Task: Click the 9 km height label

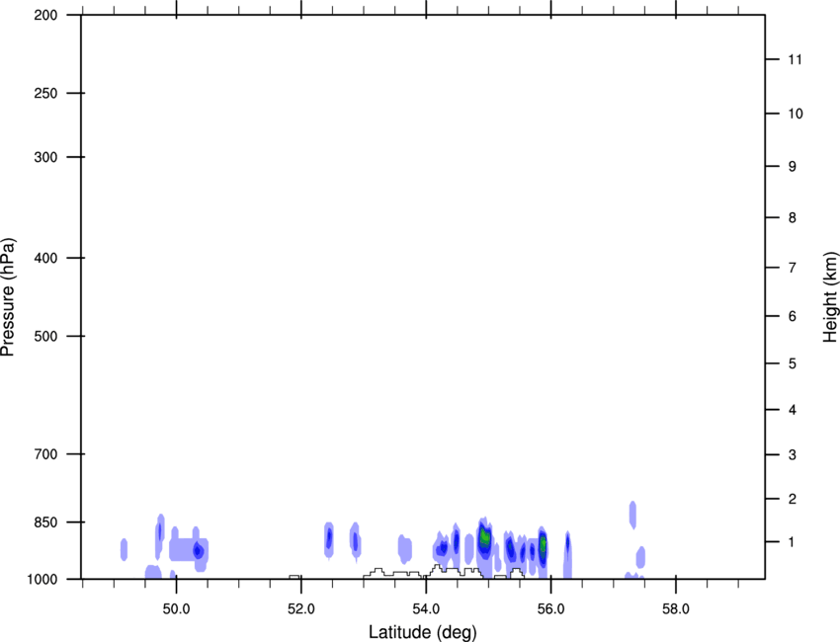Action: [x=793, y=167]
